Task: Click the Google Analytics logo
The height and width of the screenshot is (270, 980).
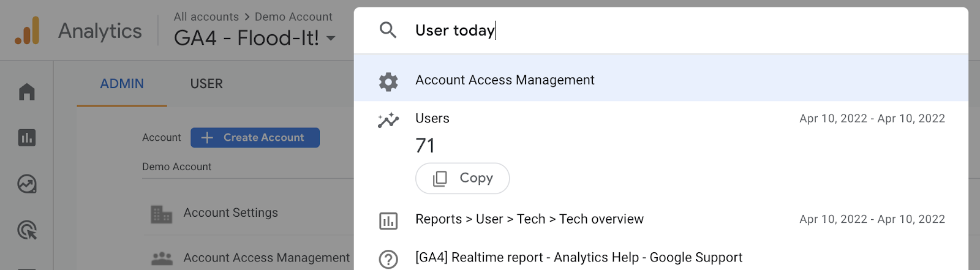Action: click(x=28, y=31)
